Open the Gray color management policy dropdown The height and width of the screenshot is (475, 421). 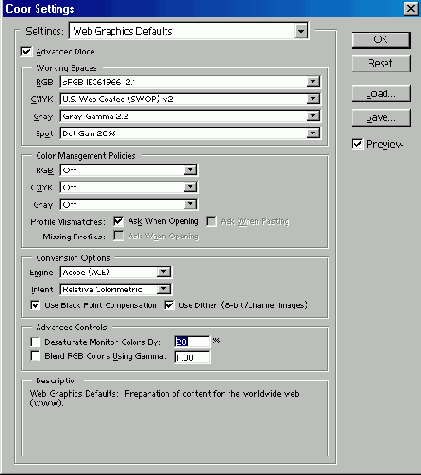pos(129,204)
